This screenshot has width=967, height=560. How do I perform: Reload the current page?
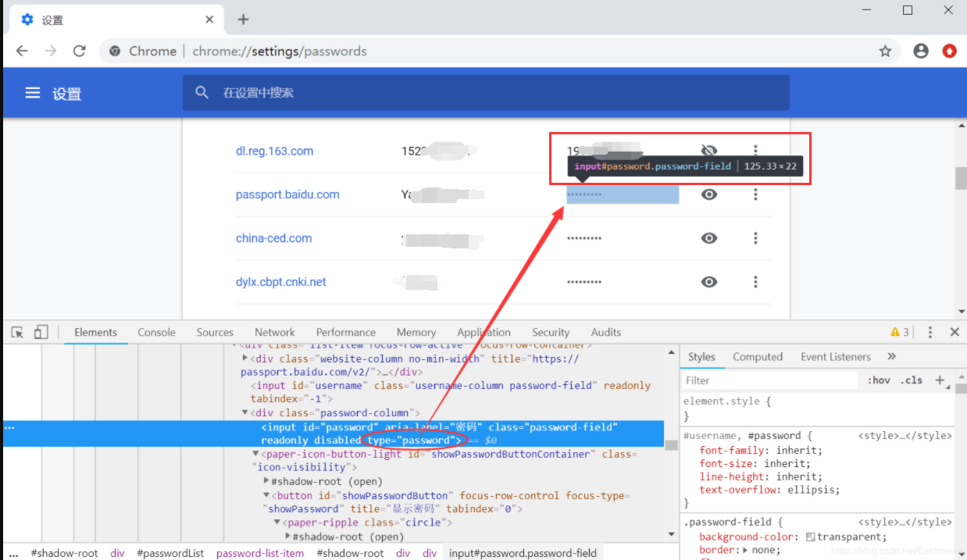[79, 51]
